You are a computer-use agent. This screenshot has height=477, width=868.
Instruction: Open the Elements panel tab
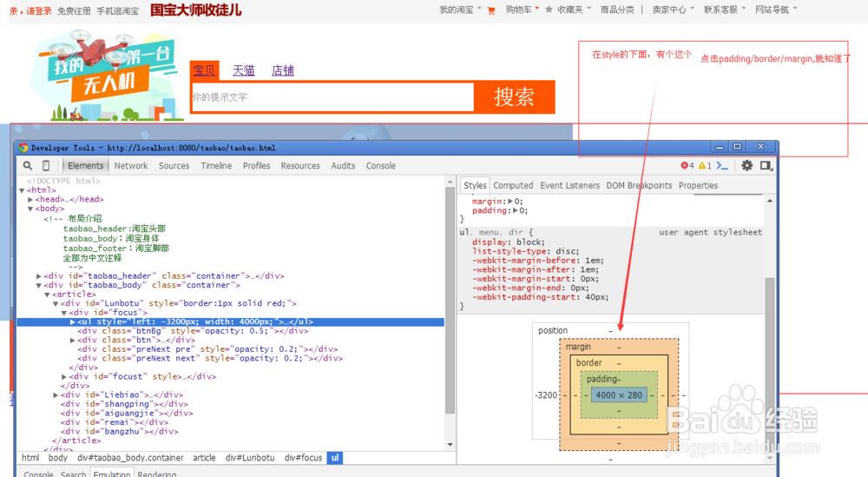[x=85, y=166]
